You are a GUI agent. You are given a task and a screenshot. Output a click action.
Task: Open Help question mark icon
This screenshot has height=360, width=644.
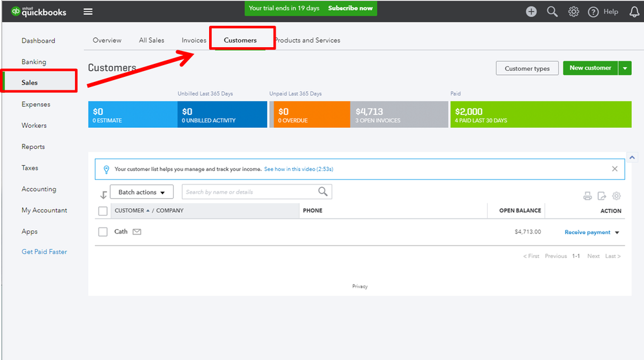point(593,12)
